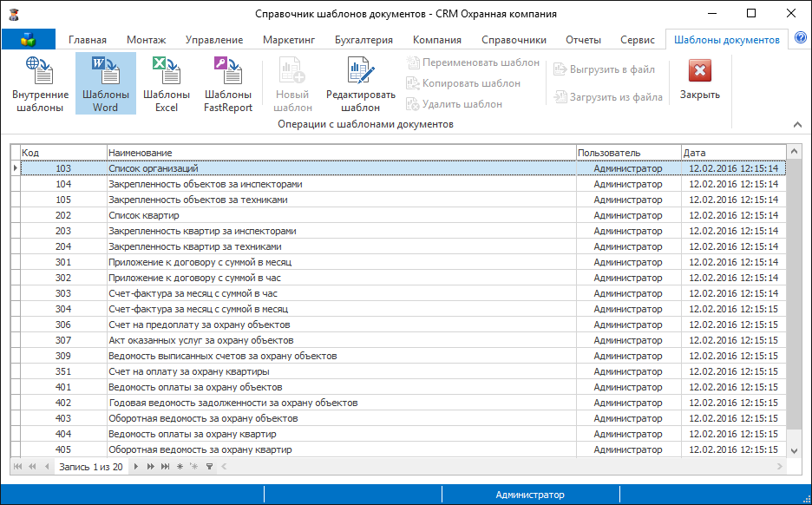The image size is (812, 505).
Task: Sort by the Наименование column header
Action: tap(342, 153)
